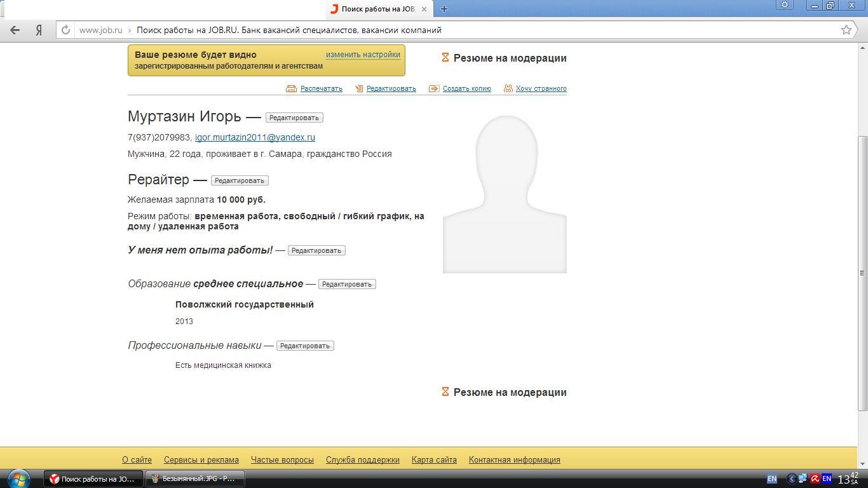Open browser settings gear in title bar
The height and width of the screenshot is (488, 868).
(x=785, y=5)
